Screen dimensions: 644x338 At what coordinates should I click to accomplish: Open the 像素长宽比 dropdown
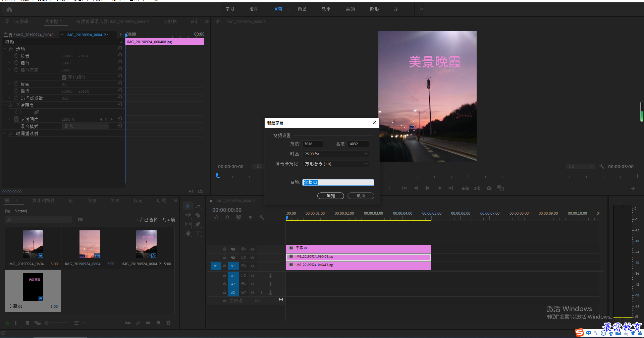tap(336, 164)
